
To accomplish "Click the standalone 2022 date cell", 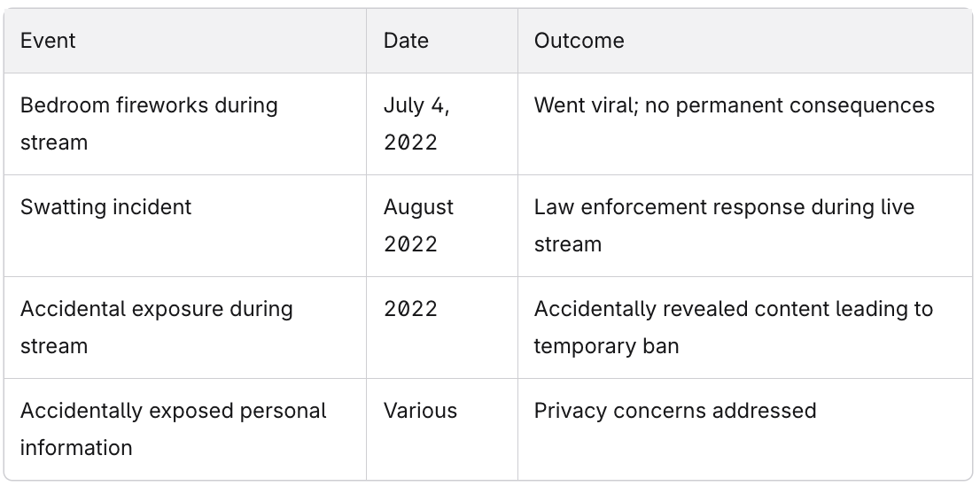I will [x=442, y=328].
